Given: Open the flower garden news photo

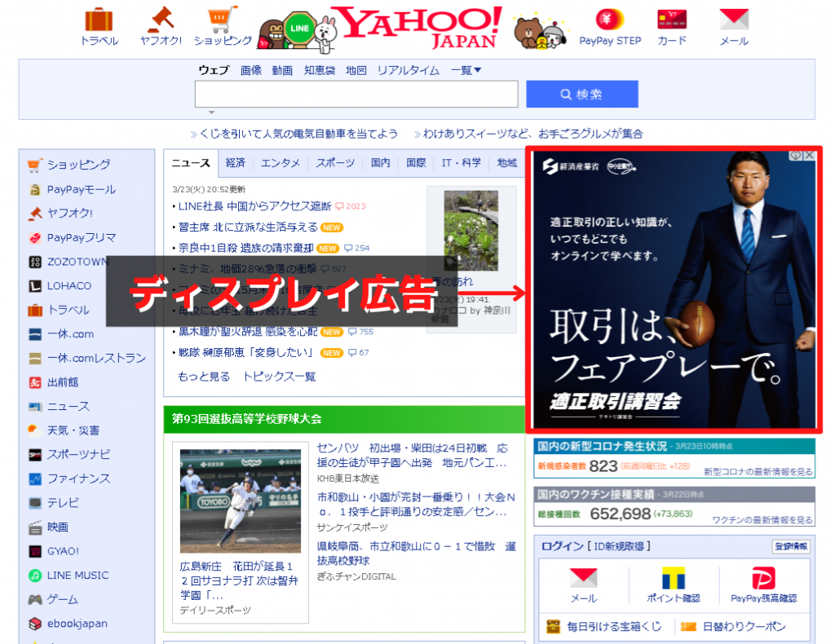Looking at the screenshot, I should [471, 231].
